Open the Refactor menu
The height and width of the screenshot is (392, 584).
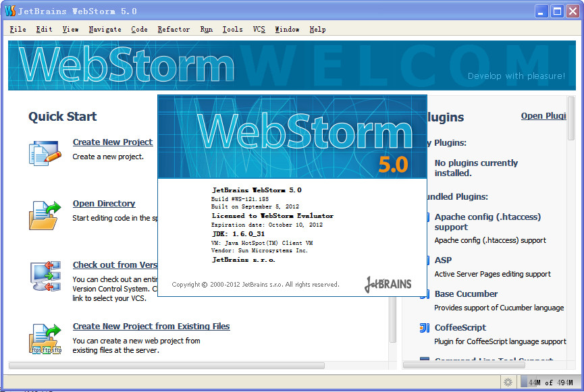tap(174, 30)
